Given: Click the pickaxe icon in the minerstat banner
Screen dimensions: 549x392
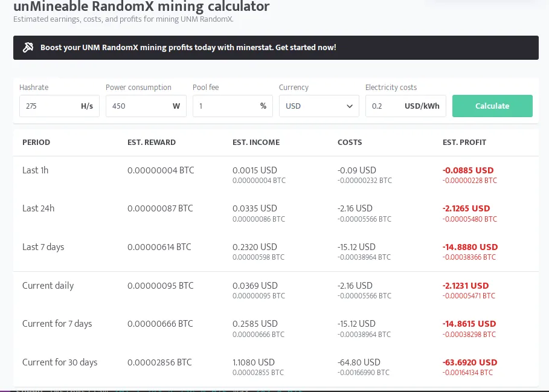Looking at the screenshot, I should coord(28,47).
